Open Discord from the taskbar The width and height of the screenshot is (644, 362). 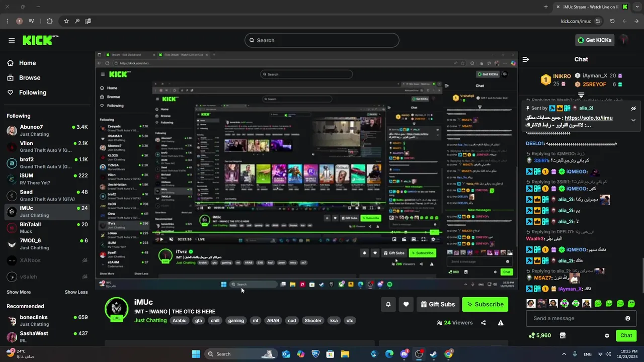[x=405, y=354]
